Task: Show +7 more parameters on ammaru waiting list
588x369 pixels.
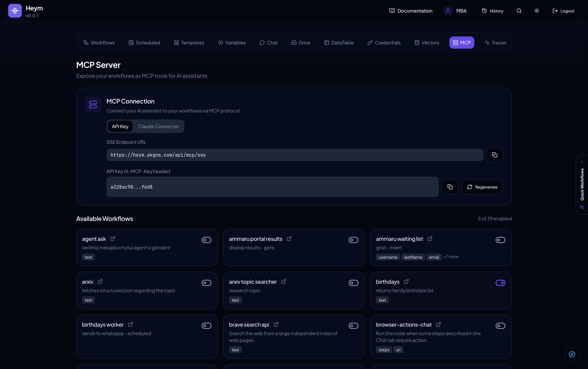Action: (x=451, y=257)
